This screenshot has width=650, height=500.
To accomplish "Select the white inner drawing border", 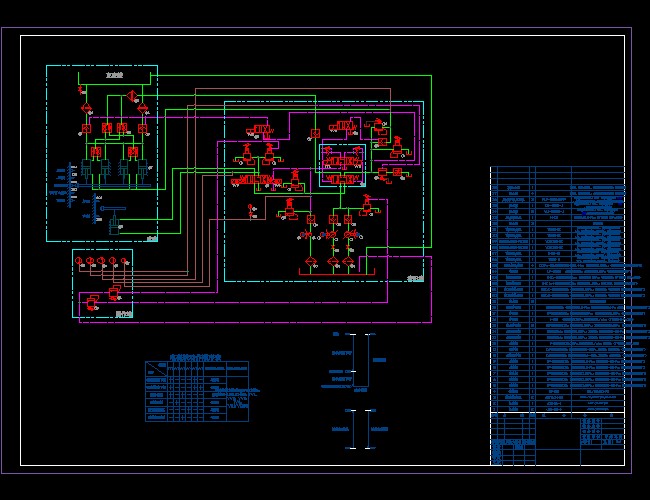I will pyautogui.click(x=323, y=250).
